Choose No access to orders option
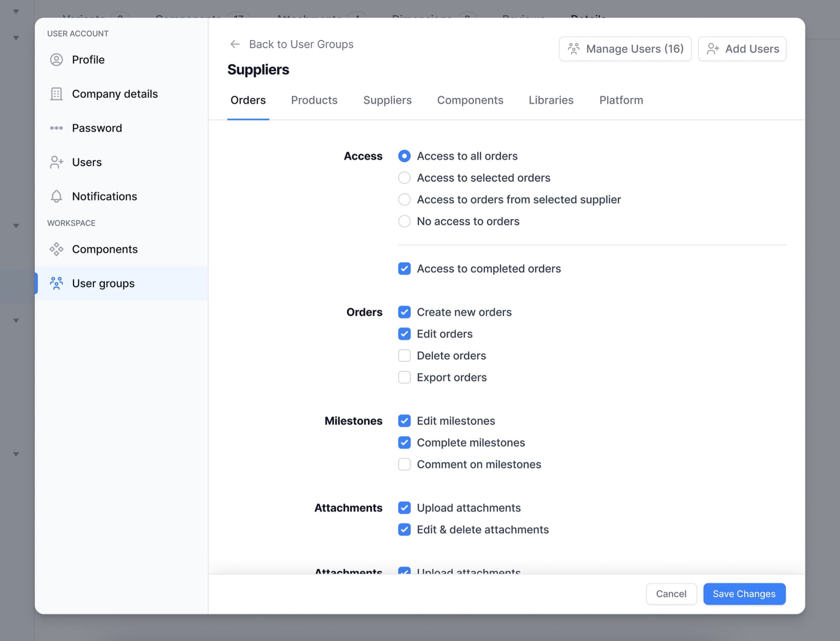Image resolution: width=840 pixels, height=641 pixels. click(x=404, y=222)
